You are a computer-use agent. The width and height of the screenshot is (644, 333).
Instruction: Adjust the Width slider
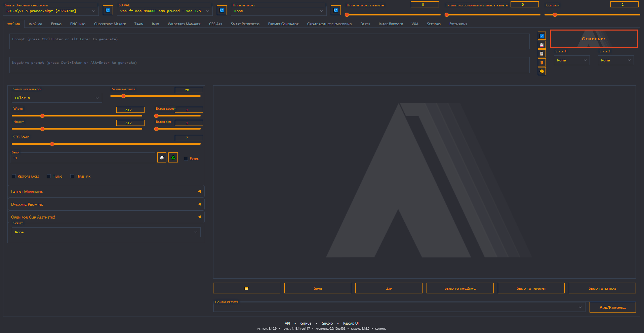[x=77, y=116]
